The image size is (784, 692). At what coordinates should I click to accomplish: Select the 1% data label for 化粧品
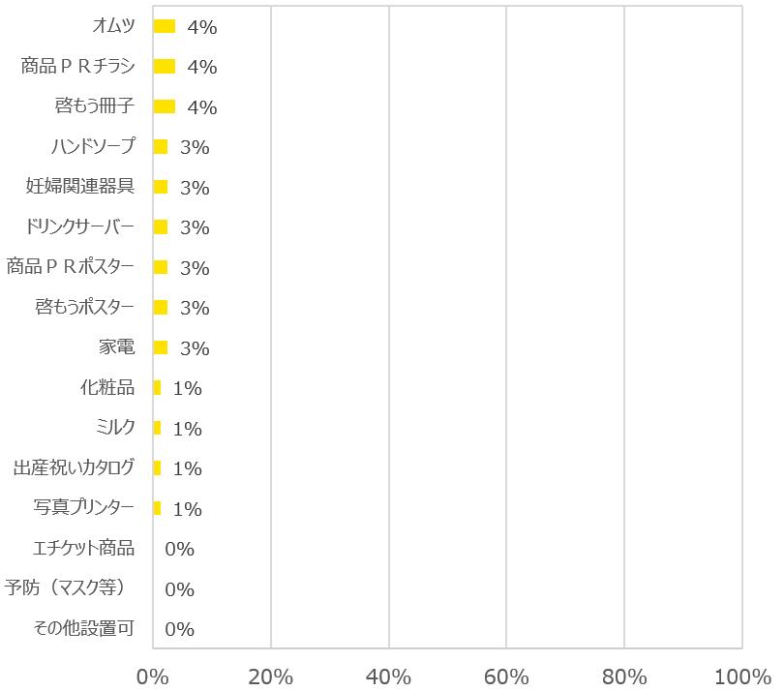[187, 388]
